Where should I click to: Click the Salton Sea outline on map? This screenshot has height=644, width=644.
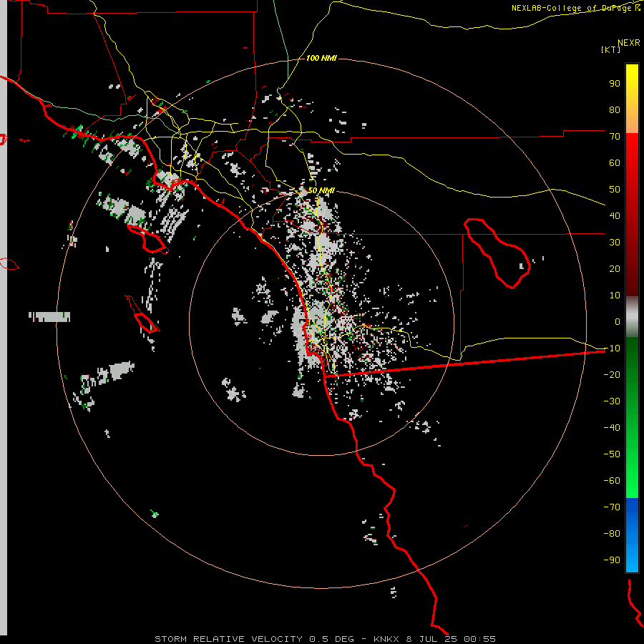point(497,253)
